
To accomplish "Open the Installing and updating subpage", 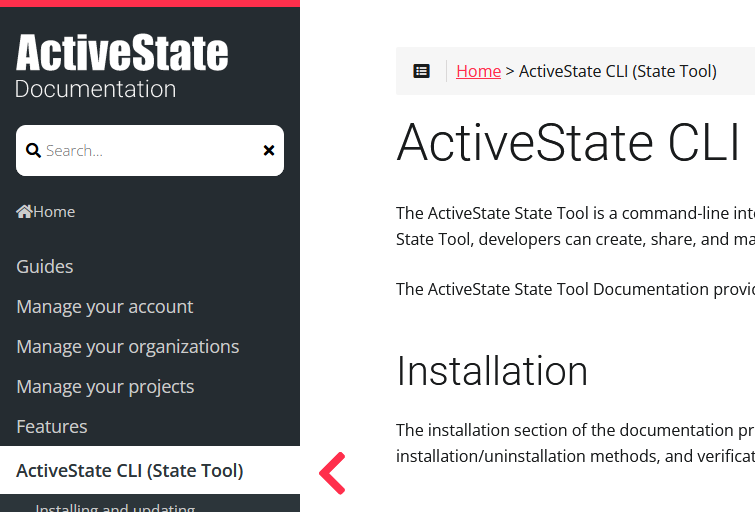I will tap(115, 508).
